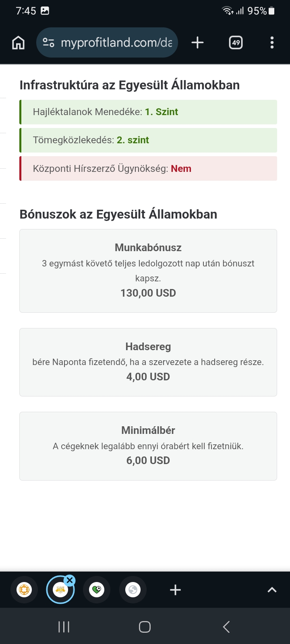The height and width of the screenshot is (644, 290).
Task: Open site settings icon in address bar
Action: pos(49,43)
